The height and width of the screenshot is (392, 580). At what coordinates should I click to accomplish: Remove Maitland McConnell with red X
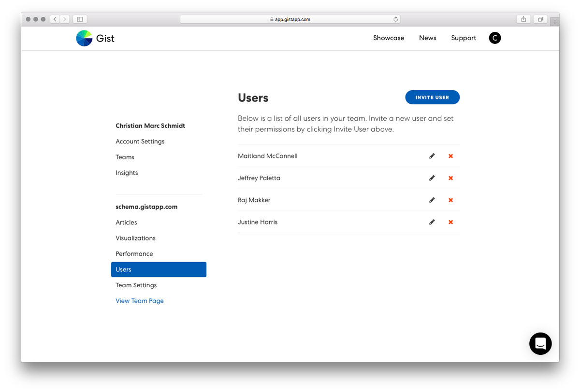coord(450,156)
